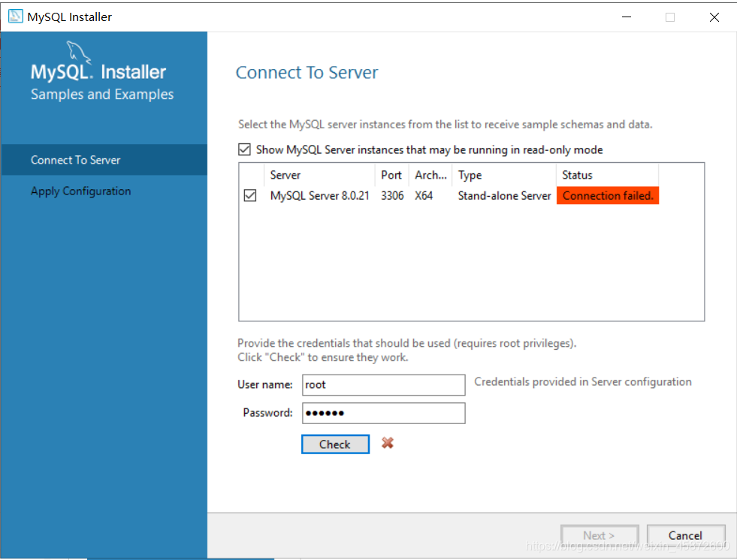The width and height of the screenshot is (737, 560).
Task: Toggle the read-only mode instances checkbox
Action: [x=244, y=149]
